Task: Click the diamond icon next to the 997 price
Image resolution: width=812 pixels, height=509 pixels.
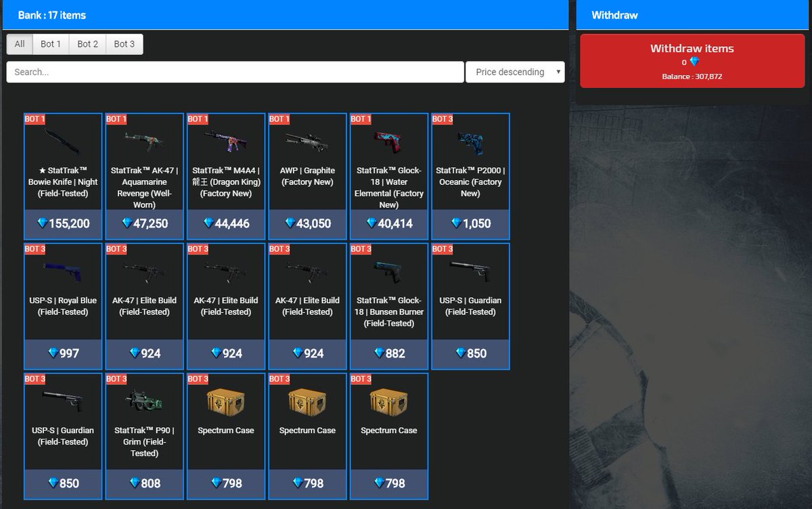Action: click(x=53, y=352)
